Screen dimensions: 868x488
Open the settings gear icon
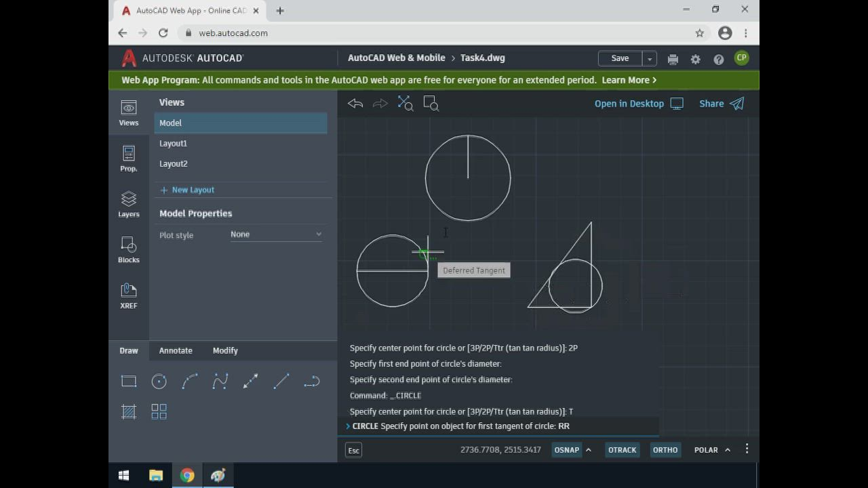696,59
